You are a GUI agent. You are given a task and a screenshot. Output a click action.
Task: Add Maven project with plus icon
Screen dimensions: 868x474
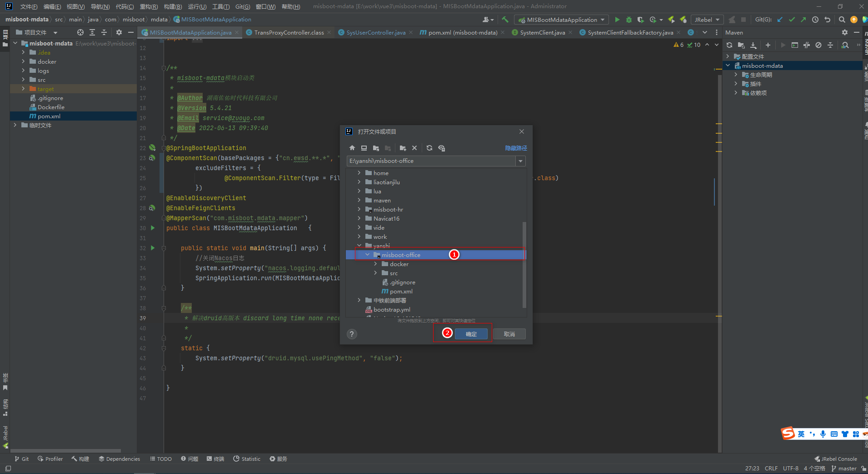point(768,45)
